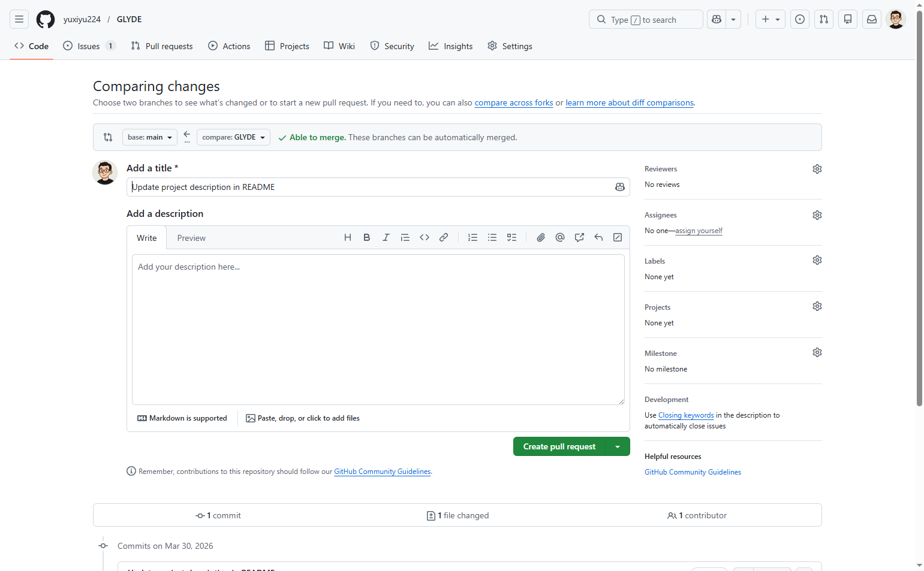Open user profile avatar menu

point(896,19)
